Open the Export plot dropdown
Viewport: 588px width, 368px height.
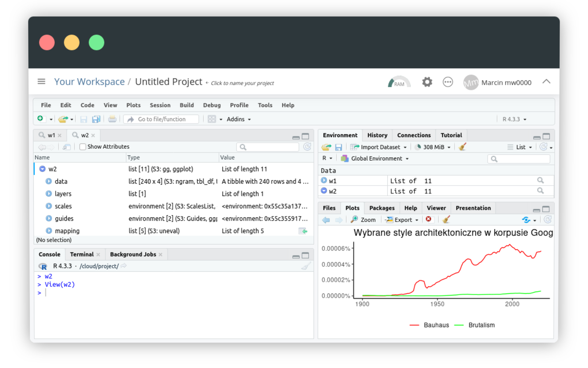point(402,220)
